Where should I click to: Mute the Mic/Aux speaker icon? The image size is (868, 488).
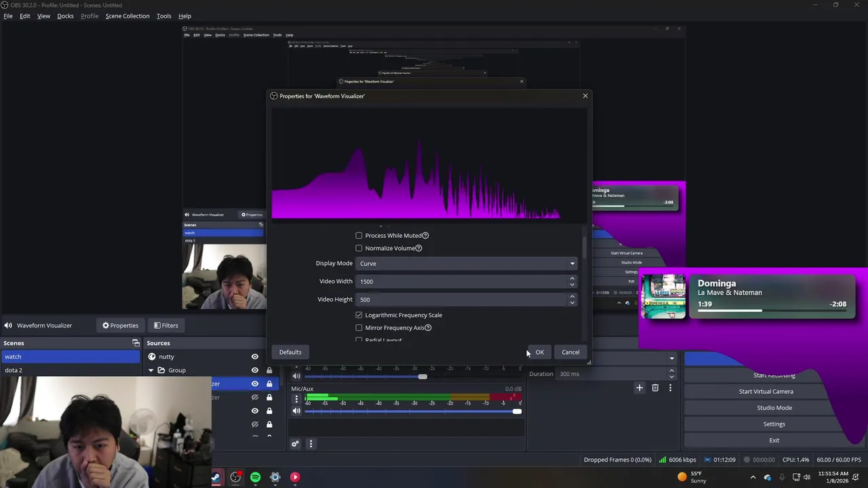pyautogui.click(x=296, y=411)
